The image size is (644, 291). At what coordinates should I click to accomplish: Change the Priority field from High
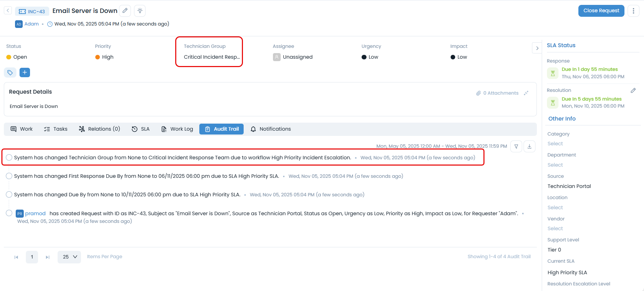(104, 57)
